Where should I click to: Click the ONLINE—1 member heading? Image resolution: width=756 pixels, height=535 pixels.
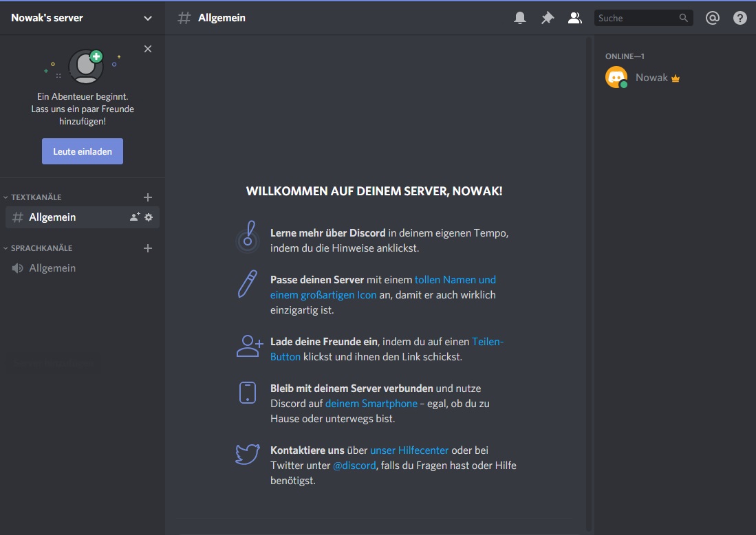click(625, 56)
